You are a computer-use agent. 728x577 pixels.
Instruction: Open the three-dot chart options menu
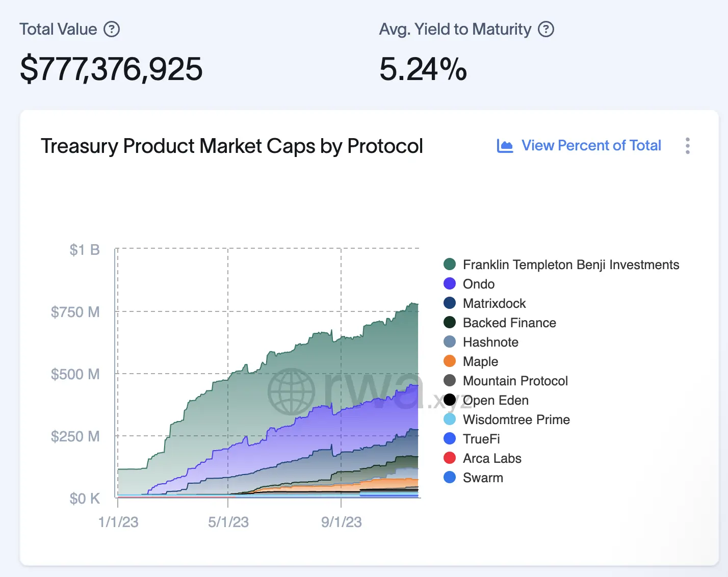688,146
